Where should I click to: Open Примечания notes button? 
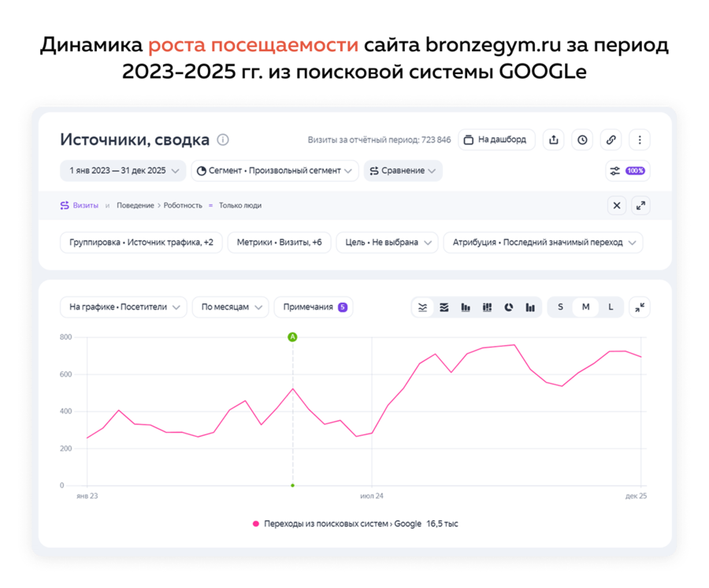click(x=314, y=307)
